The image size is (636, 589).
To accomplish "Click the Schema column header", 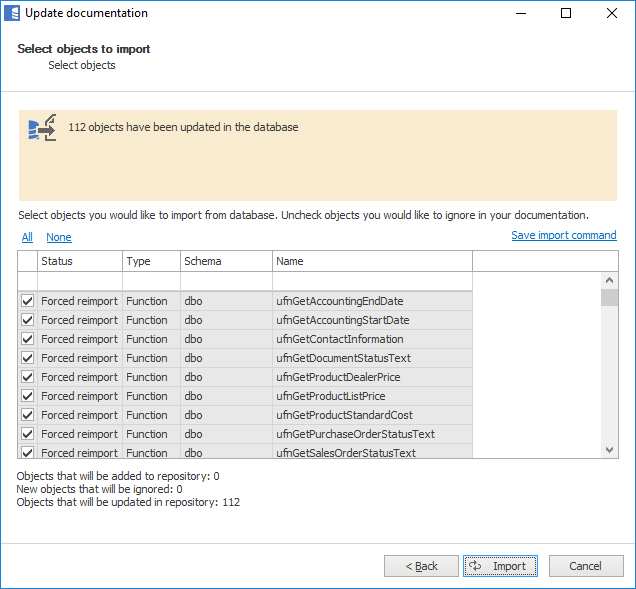I will pyautogui.click(x=225, y=261).
